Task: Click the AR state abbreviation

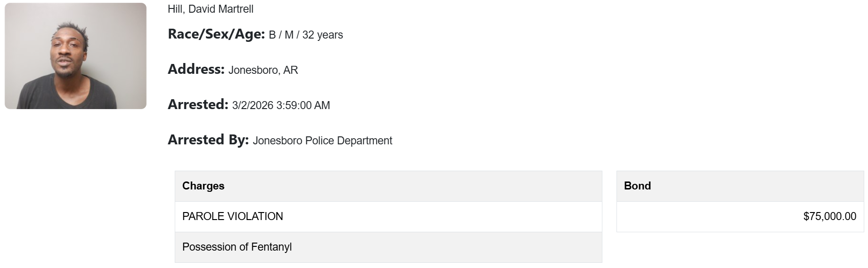Action: tap(291, 70)
